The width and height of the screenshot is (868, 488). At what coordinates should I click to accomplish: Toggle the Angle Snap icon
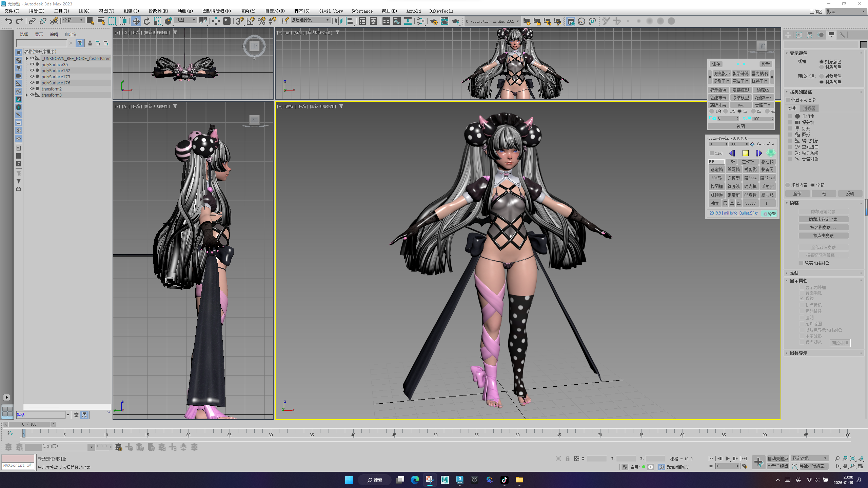[x=251, y=21]
